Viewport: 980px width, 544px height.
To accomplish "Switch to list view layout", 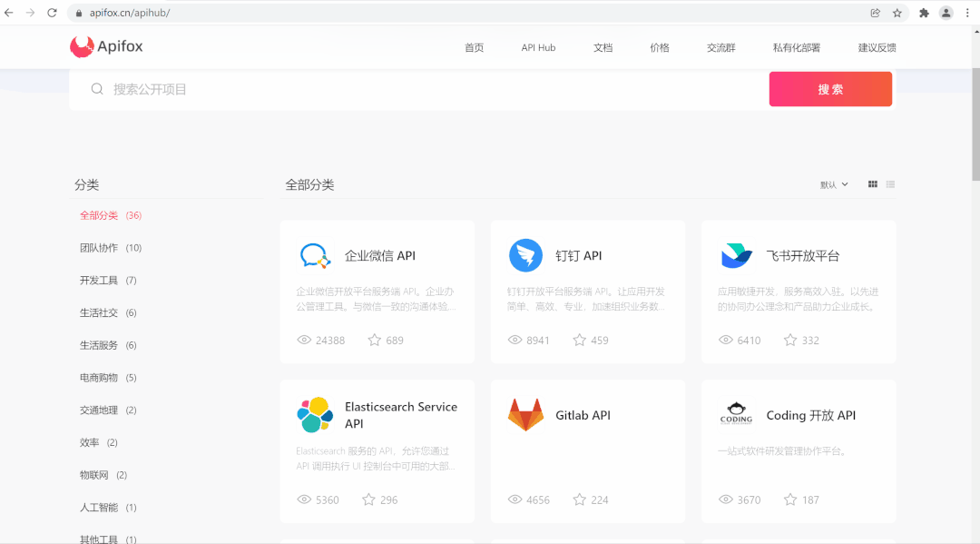I will point(890,184).
